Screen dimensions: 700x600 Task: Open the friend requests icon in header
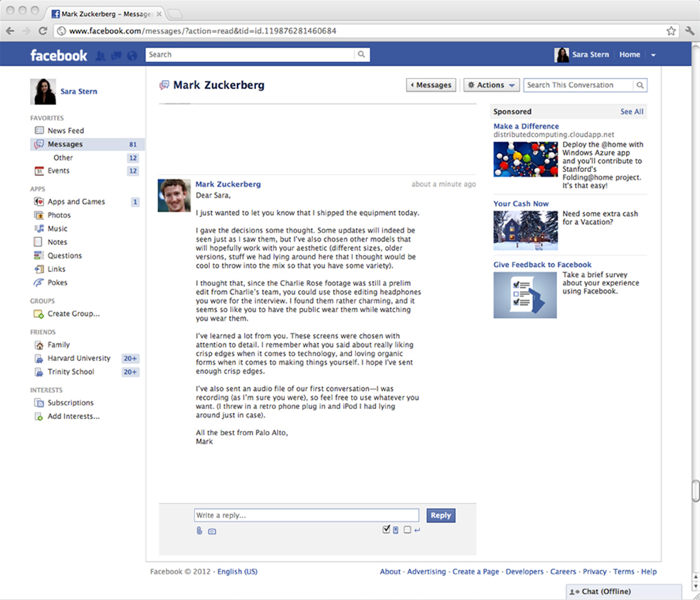[100, 56]
